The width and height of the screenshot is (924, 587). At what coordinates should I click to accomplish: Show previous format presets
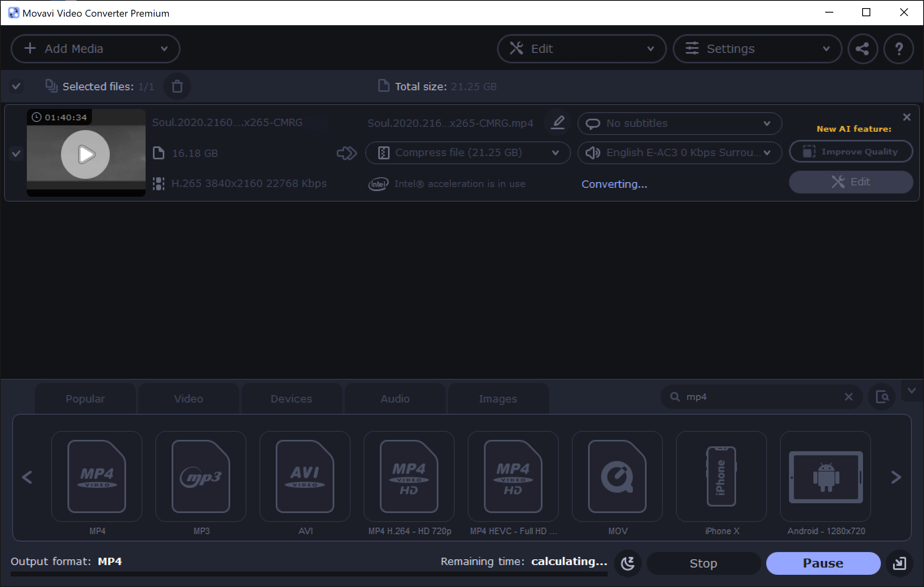click(x=27, y=477)
